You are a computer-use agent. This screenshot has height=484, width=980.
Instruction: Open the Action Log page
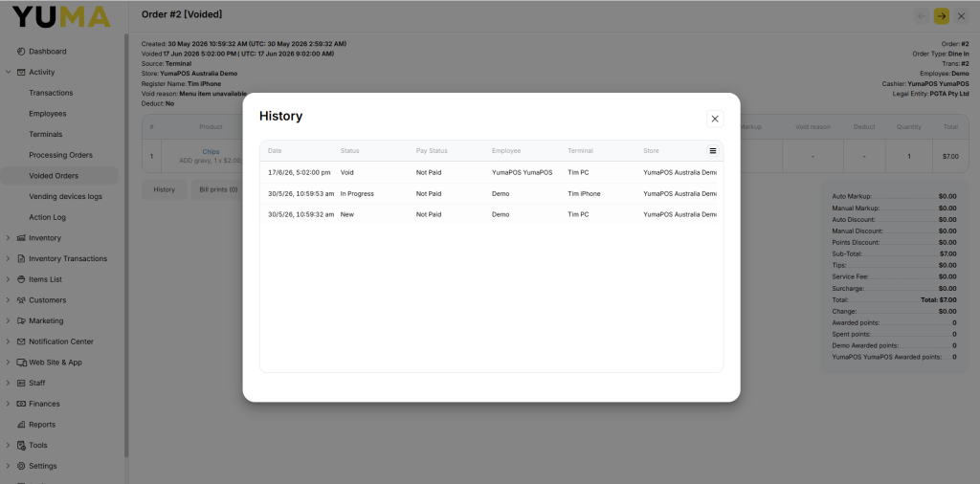[48, 217]
